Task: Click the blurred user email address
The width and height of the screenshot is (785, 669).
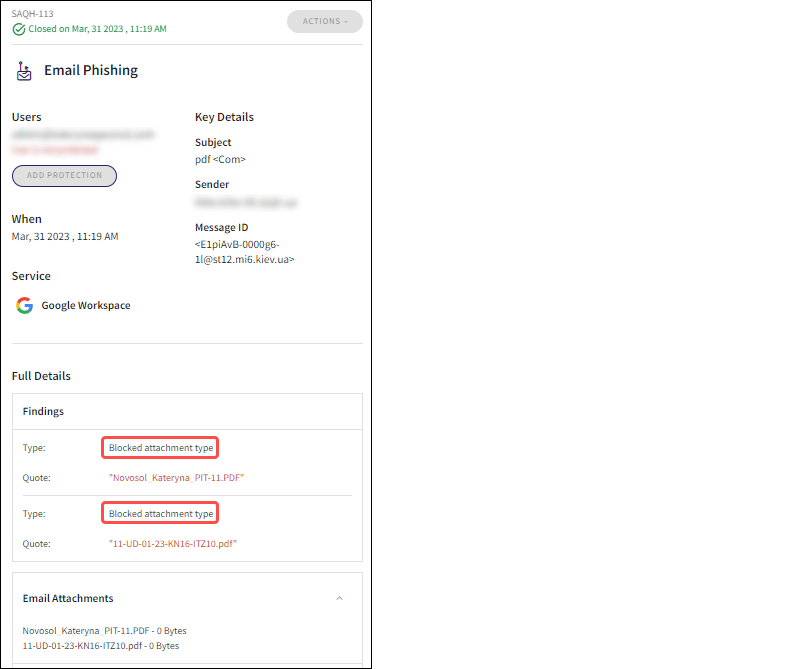Action: click(83, 133)
